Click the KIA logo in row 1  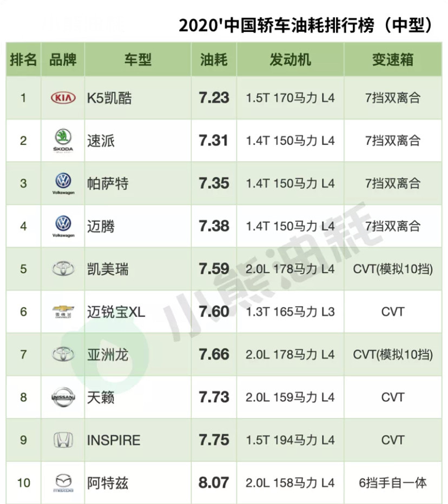click(x=63, y=98)
